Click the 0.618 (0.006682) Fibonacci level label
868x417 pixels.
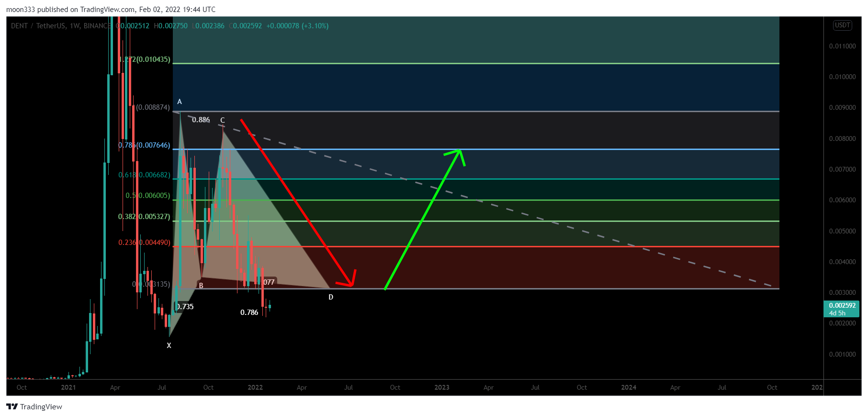(x=144, y=175)
